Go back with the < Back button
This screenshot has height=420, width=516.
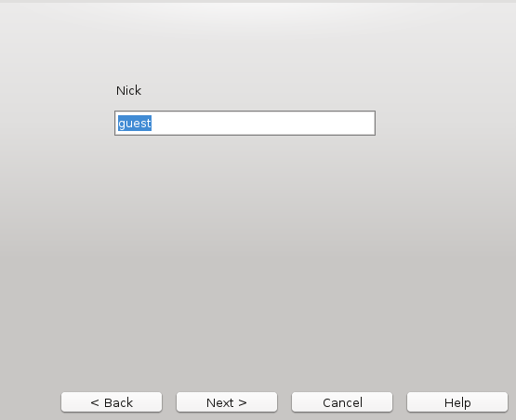coord(112,402)
